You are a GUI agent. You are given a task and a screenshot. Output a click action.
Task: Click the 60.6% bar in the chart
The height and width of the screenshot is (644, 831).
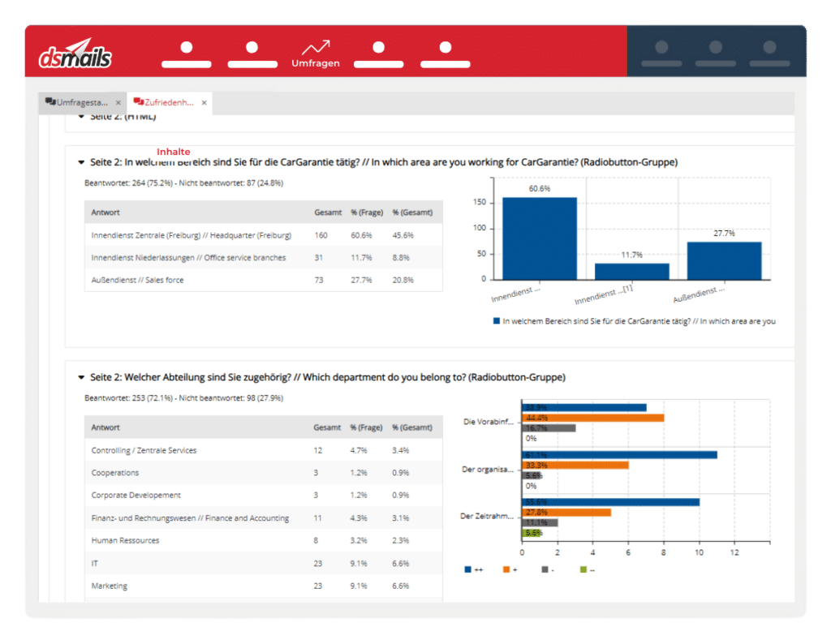tap(539, 238)
